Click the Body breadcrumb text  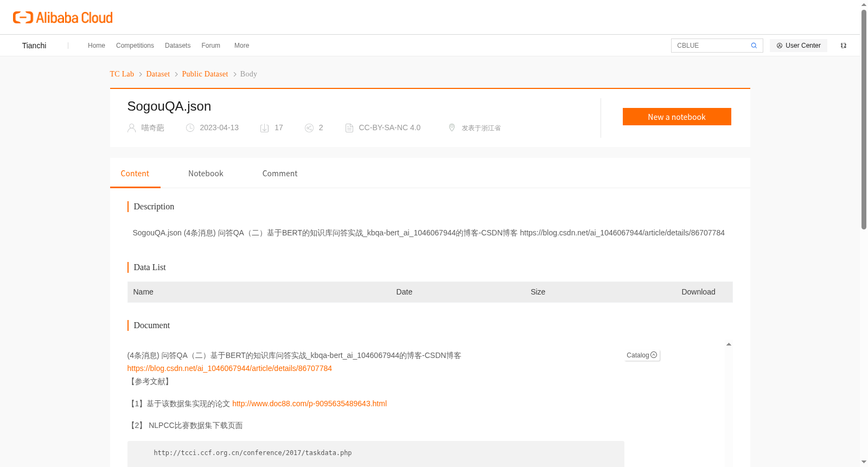(x=248, y=74)
